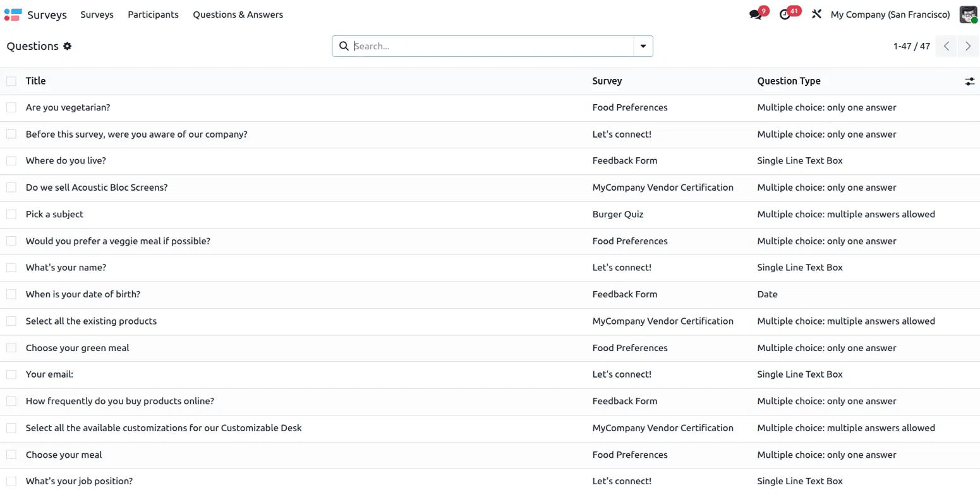980x495 pixels.
Task: Check the 'Your email:' row checkbox
Action: [x=11, y=374]
